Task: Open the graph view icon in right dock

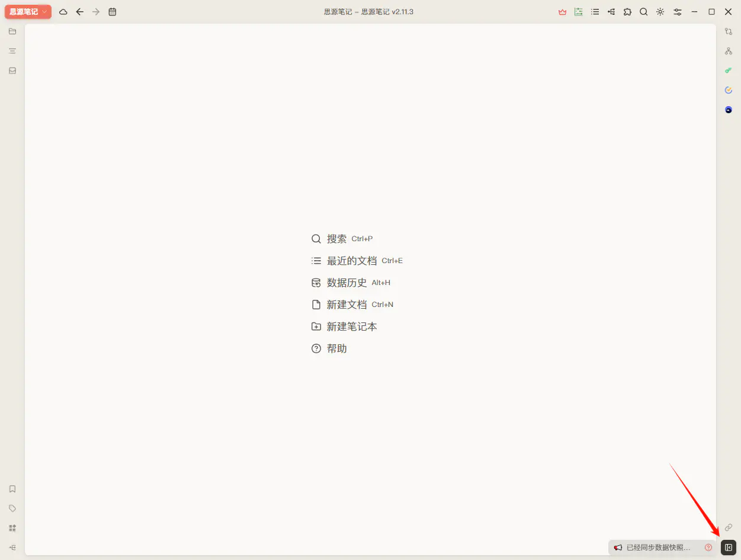Action: [729, 31]
